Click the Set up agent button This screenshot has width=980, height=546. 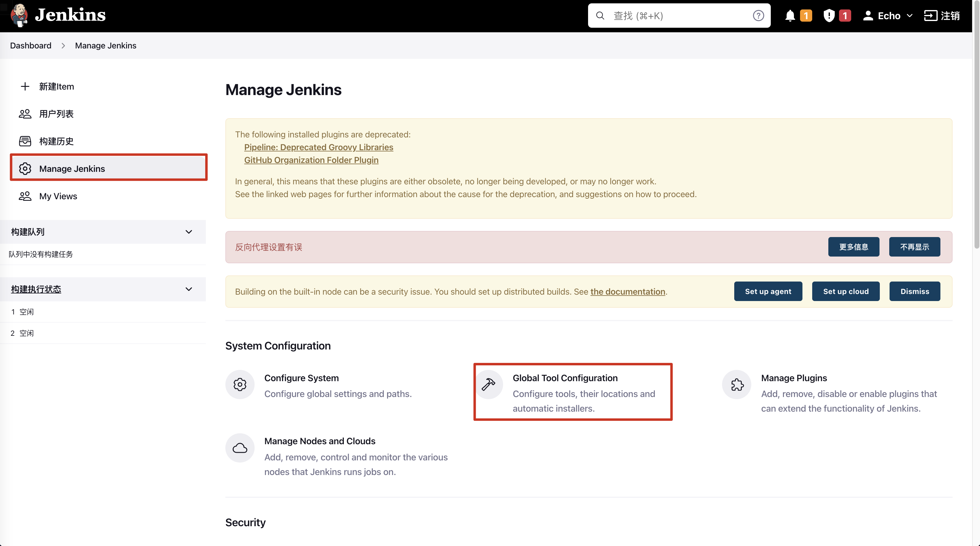pos(768,291)
